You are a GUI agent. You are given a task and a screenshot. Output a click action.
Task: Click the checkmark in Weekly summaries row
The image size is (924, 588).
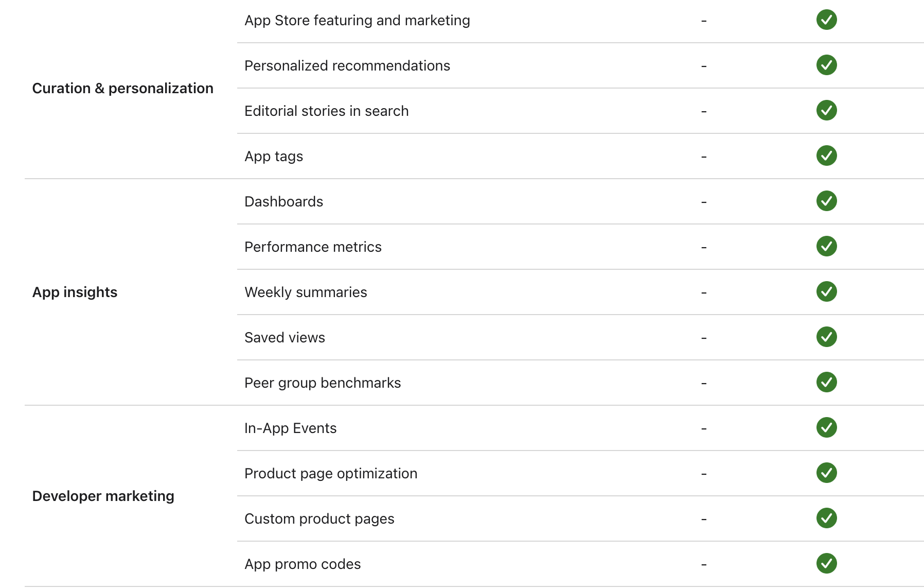coord(826,292)
